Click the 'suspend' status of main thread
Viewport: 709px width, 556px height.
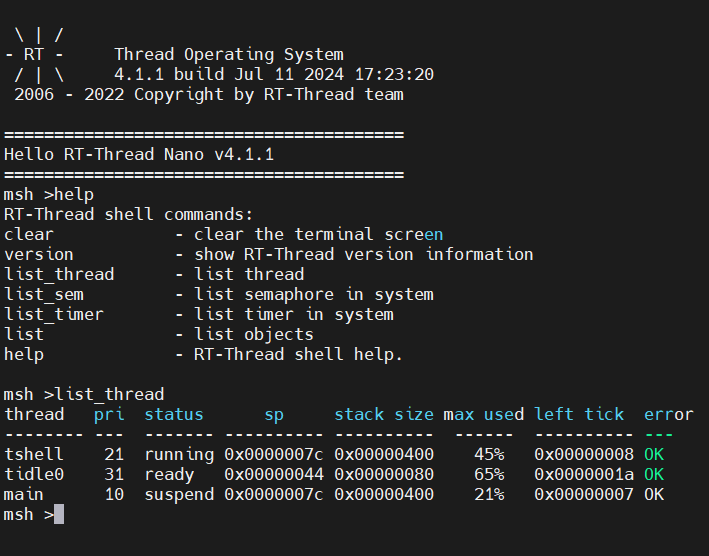[179, 494]
